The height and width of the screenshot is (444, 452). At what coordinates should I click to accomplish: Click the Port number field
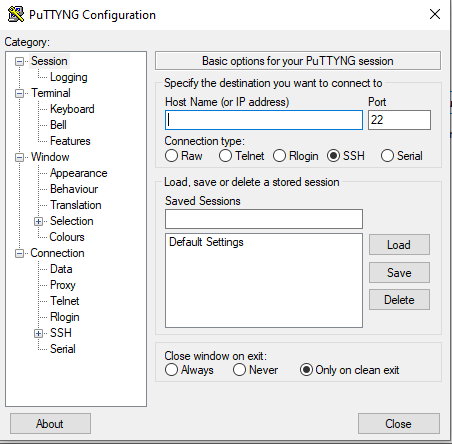(x=399, y=120)
